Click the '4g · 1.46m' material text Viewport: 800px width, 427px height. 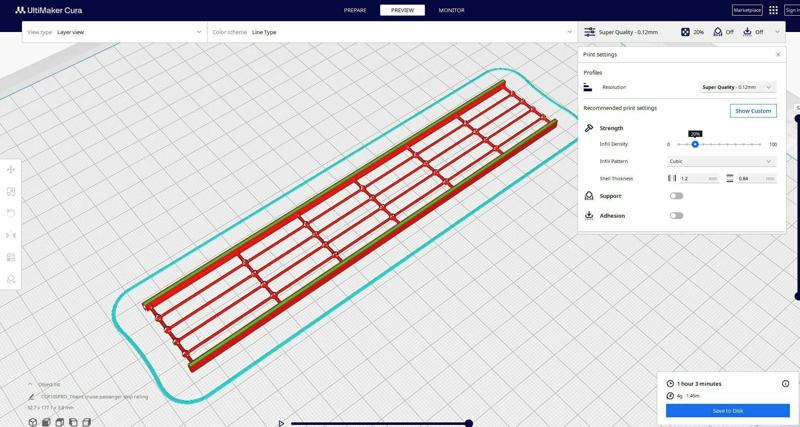tap(688, 396)
